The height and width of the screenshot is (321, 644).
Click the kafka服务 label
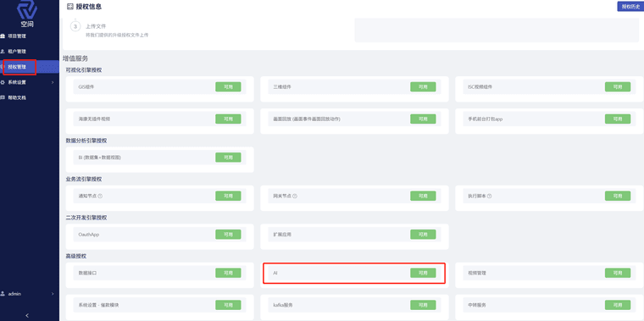283,306
